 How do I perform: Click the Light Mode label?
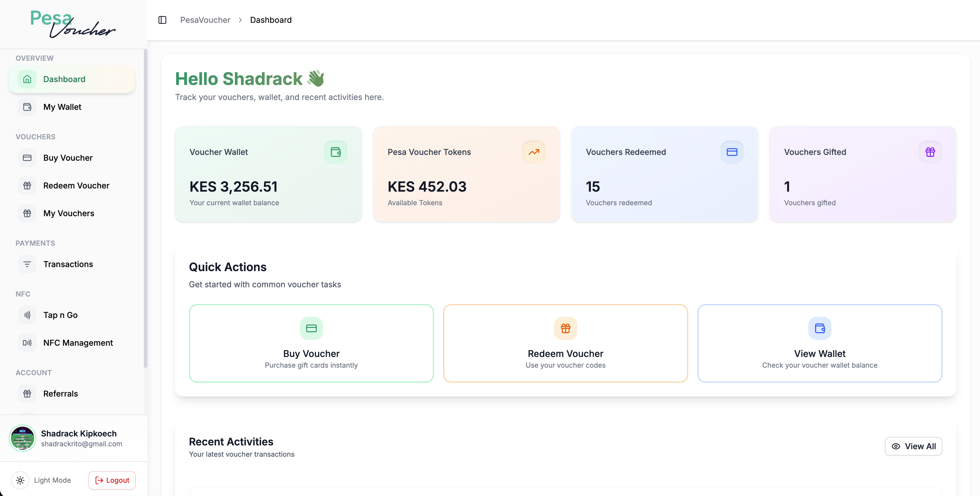tap(53, 480)
